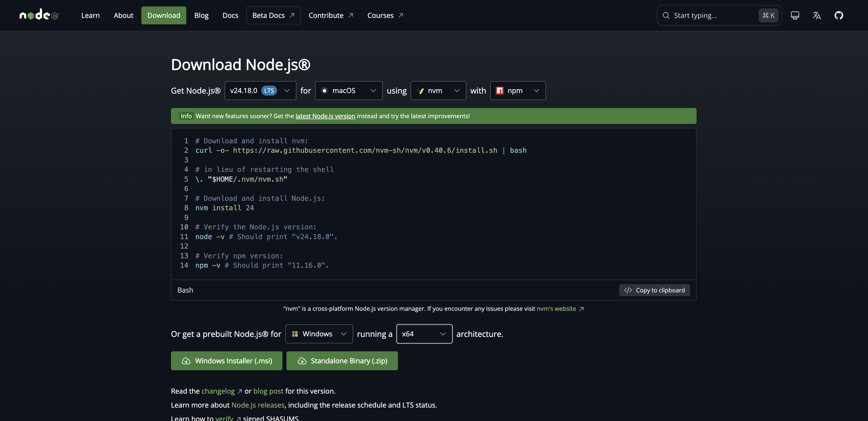The image size is (868, 421).
Task: Download the Windows Installer (.msi)
Action: (x=226, y=361)
